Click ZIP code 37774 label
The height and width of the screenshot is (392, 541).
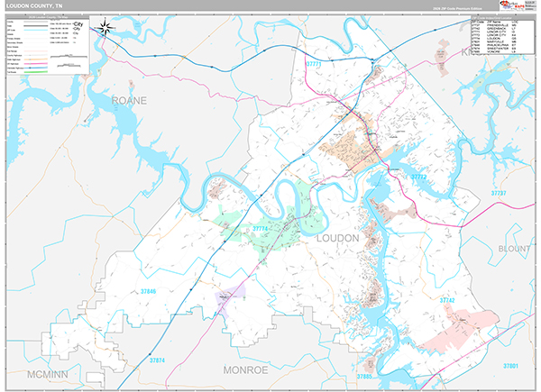click(261, 230)
